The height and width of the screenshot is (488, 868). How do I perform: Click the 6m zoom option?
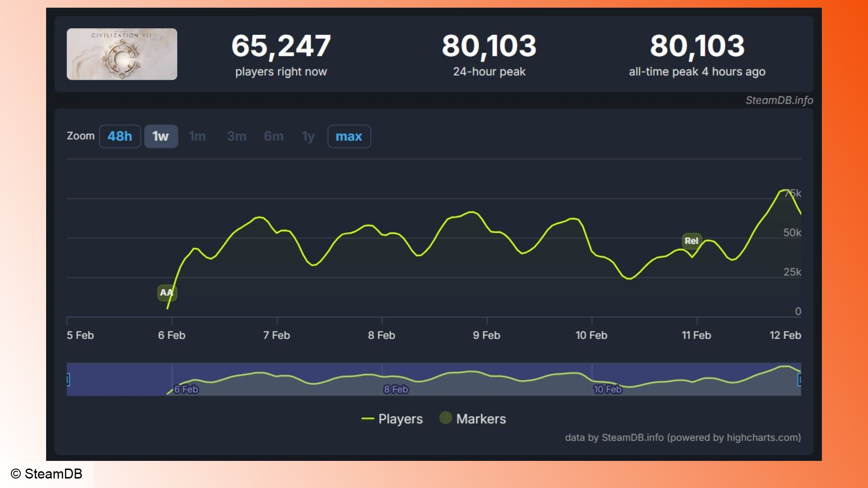tap(274, 136)
